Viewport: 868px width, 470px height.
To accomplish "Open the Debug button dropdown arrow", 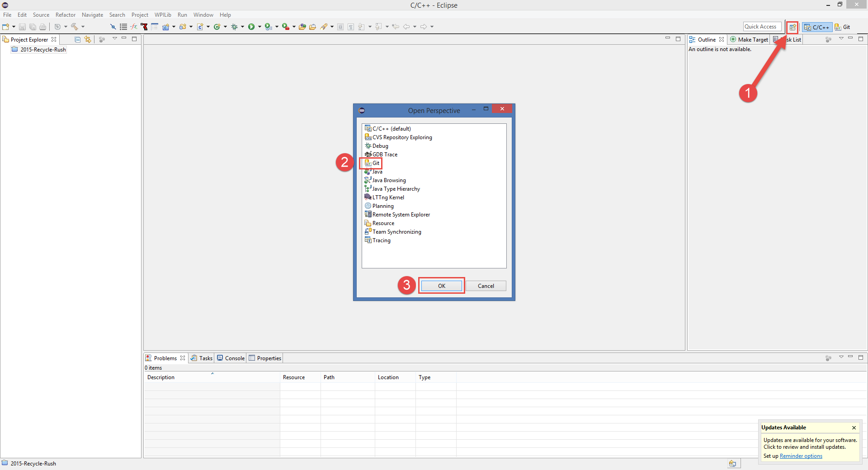I will 242,27.
